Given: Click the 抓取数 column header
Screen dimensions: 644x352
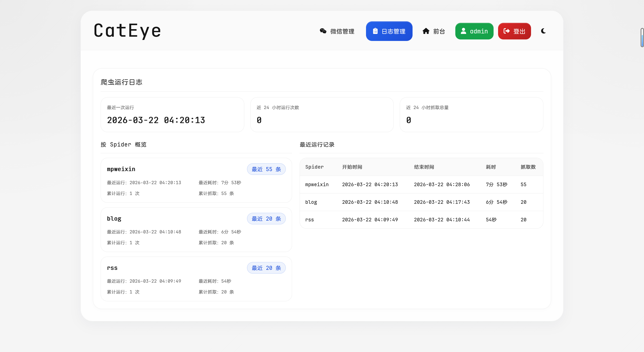Looking at the screenshot, I should [x=528, y=167].
